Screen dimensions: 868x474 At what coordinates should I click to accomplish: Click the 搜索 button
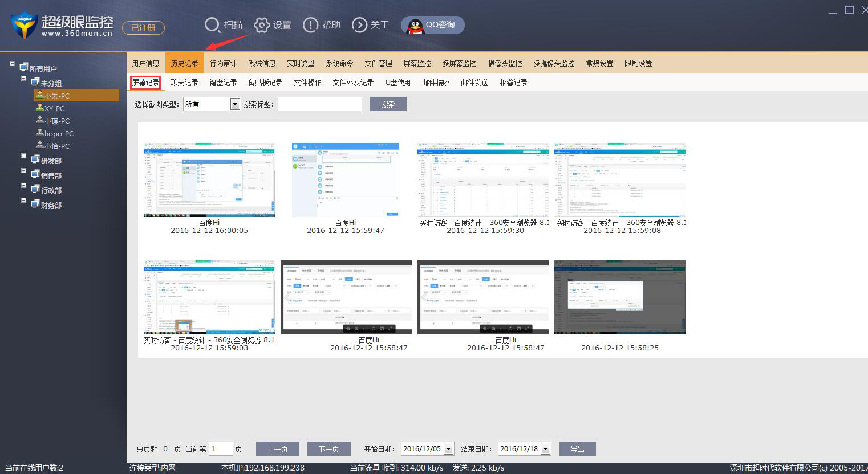pos(388,104)
